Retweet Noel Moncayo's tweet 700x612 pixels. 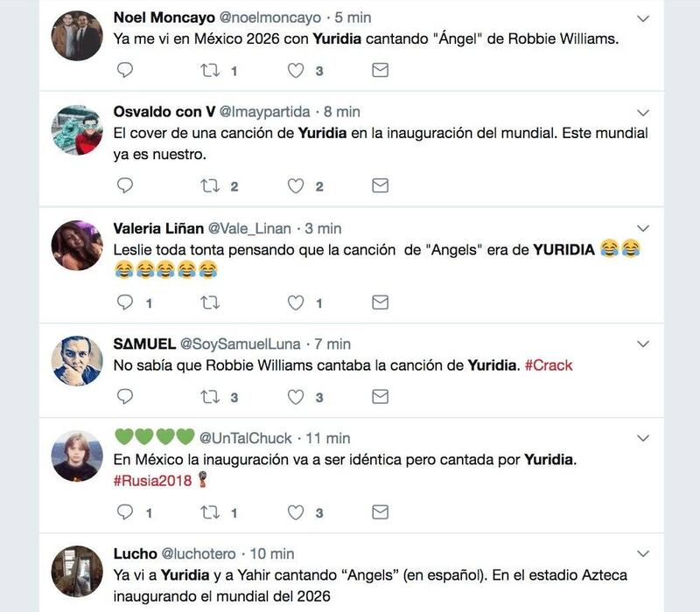pos(210,70)
